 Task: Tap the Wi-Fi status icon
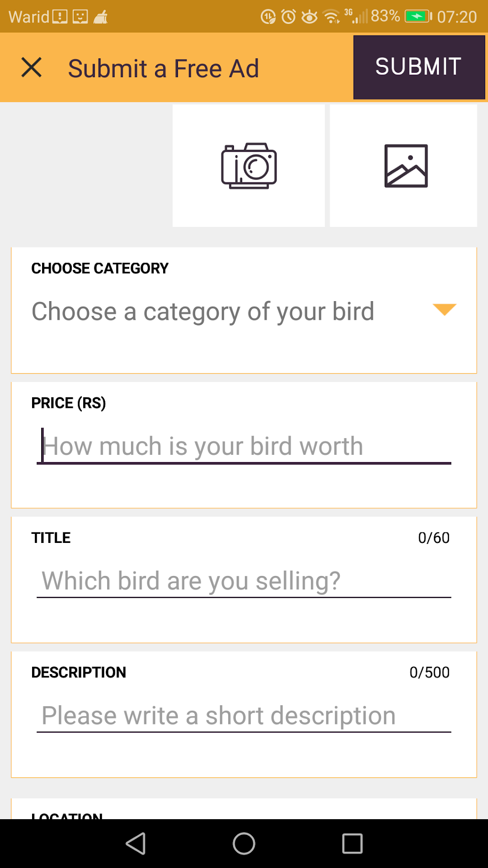click(x=331, y=17)
